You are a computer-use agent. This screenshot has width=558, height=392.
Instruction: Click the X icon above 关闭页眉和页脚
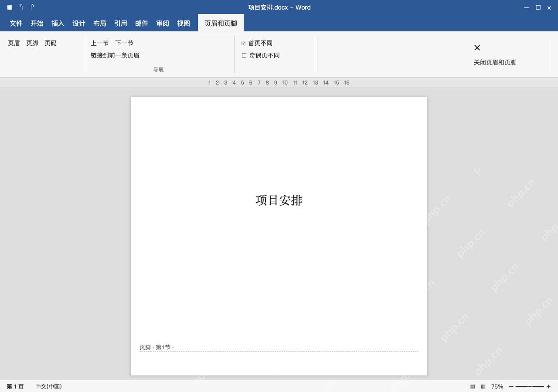click(x=477, y=48)
